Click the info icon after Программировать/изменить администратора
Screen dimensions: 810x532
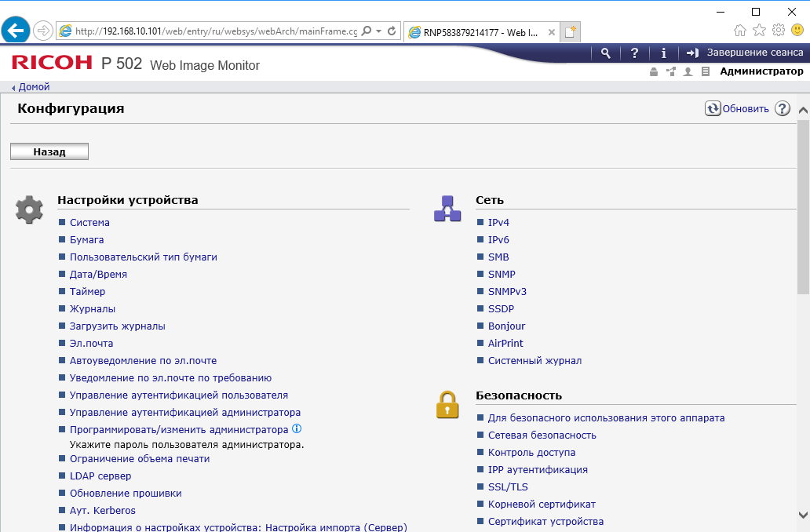click(x=297, y=429)
